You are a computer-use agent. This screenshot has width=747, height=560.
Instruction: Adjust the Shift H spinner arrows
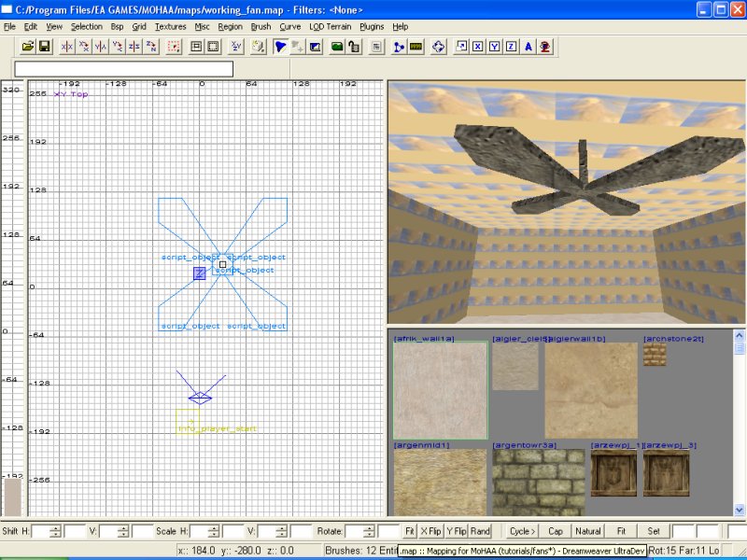pos(55,531)
